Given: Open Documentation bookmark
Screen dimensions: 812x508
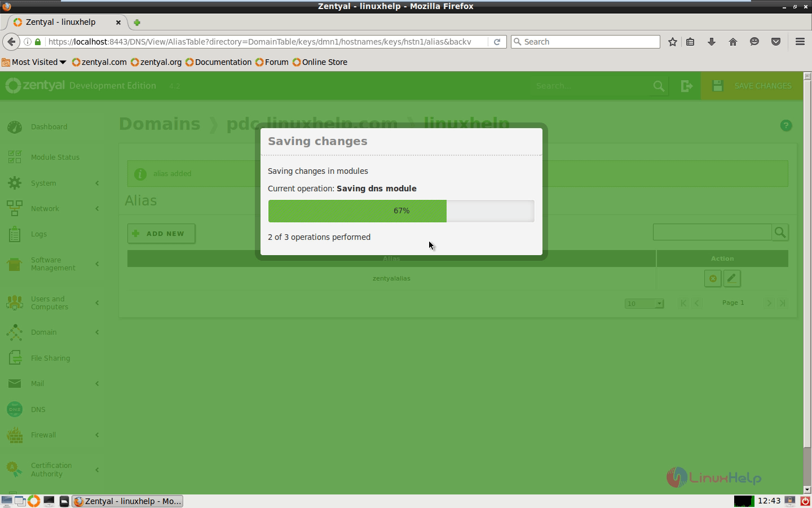Looking at the screenshot, I should click(x=219, y=62).
